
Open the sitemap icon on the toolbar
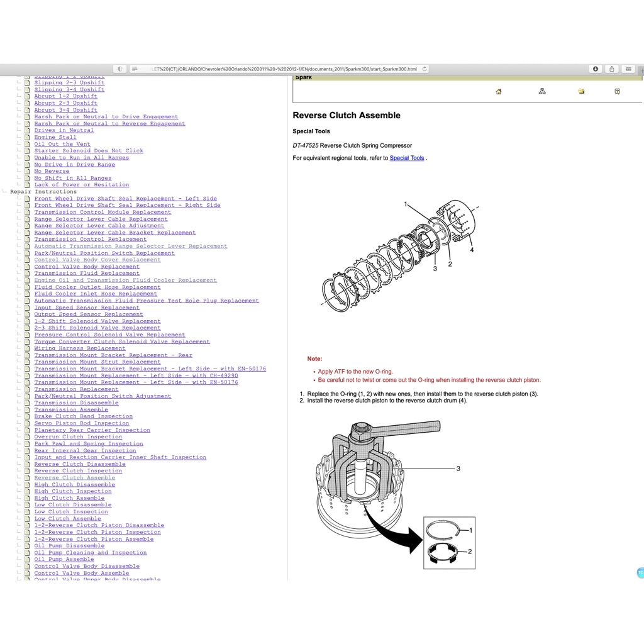(542, 91)
